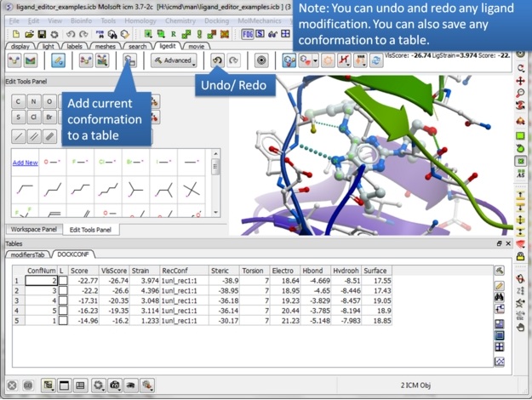Open the Advanced dropdown menu
This screenshot has height=400, width=532.
174,60
